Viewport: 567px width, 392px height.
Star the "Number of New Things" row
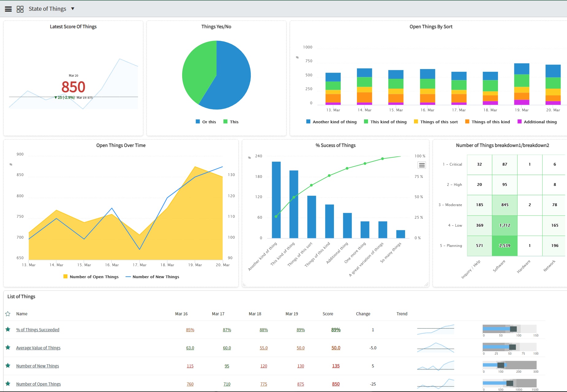(x=8, y=366)
